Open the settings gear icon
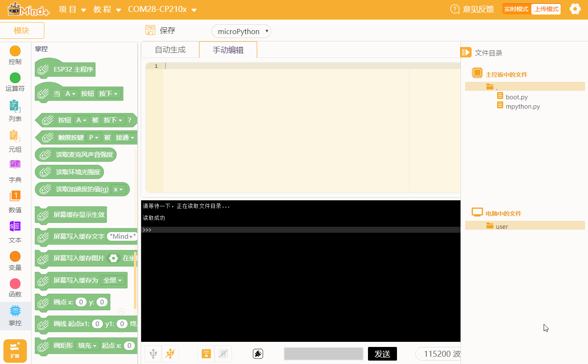Viewport: 588px width, 364px height. (575, 9)
